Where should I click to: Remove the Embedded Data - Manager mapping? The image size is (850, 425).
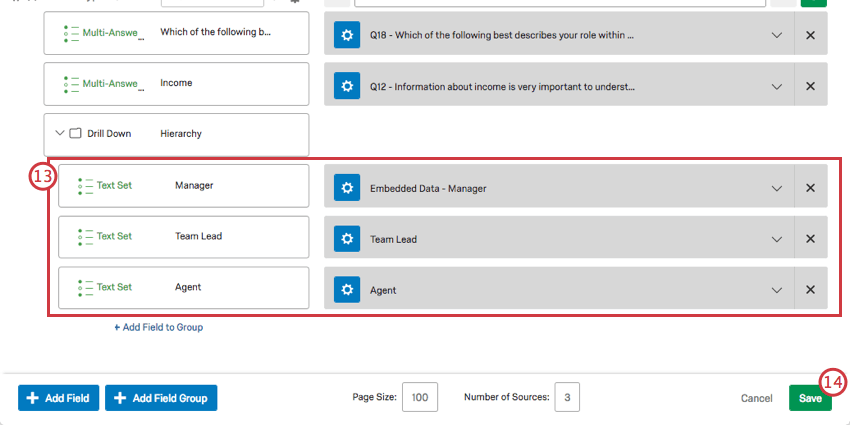[x=810, y=188]
